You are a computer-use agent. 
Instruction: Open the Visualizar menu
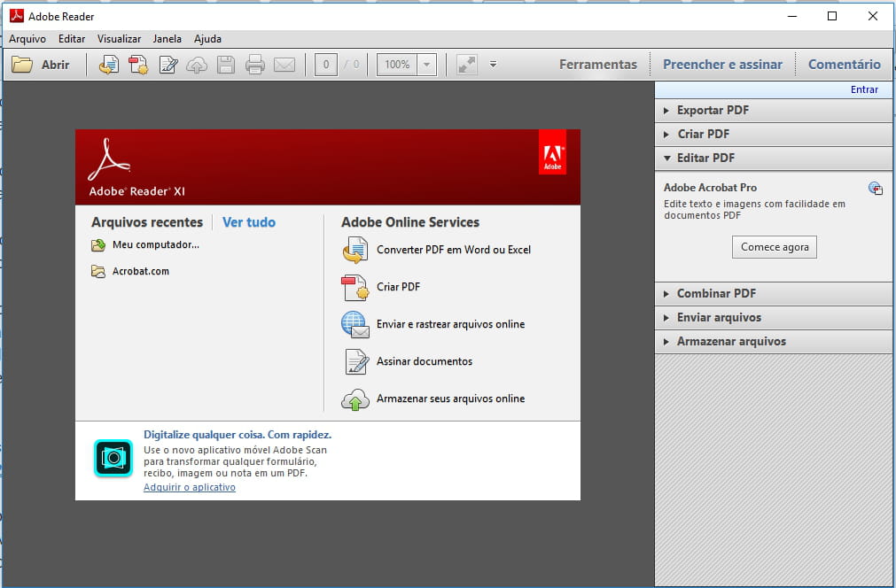click(x=118, y=39)
